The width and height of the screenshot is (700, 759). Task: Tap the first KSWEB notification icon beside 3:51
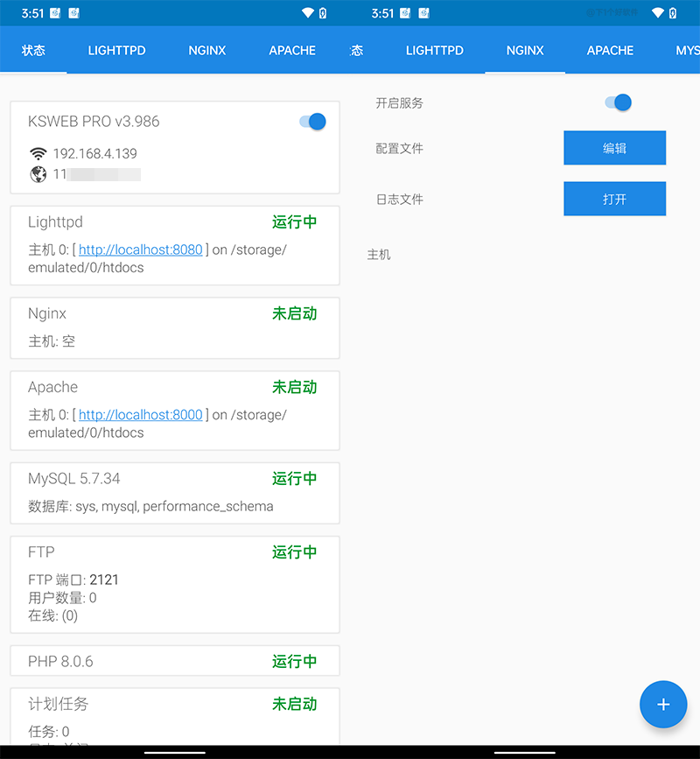55,12
